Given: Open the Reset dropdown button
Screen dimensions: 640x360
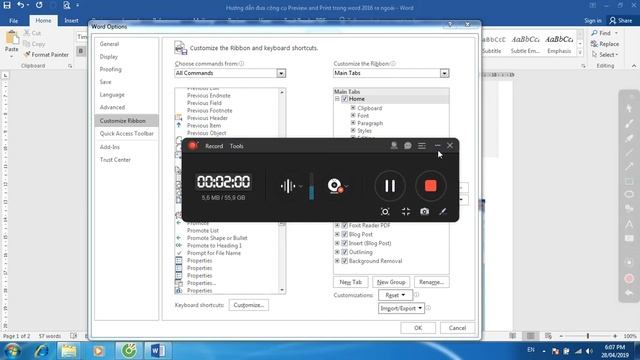Looking at the screenshot, I should click(x=395, y=295).
